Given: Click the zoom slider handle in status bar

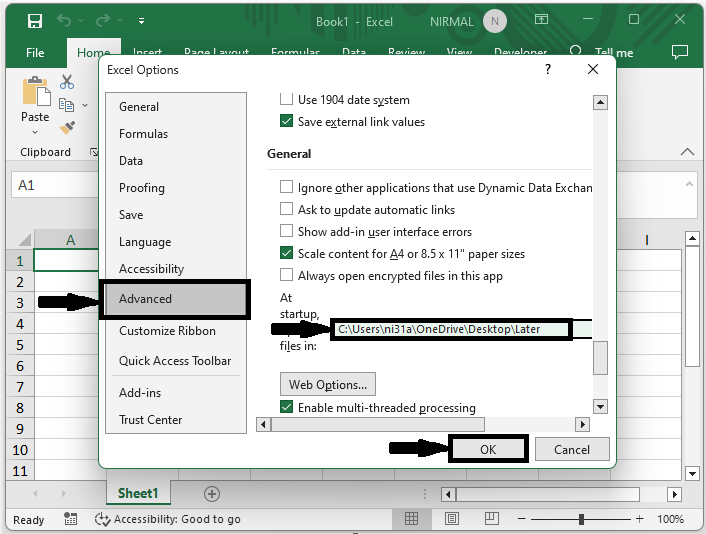Looking at the screenshot, I should pos(581,519).
